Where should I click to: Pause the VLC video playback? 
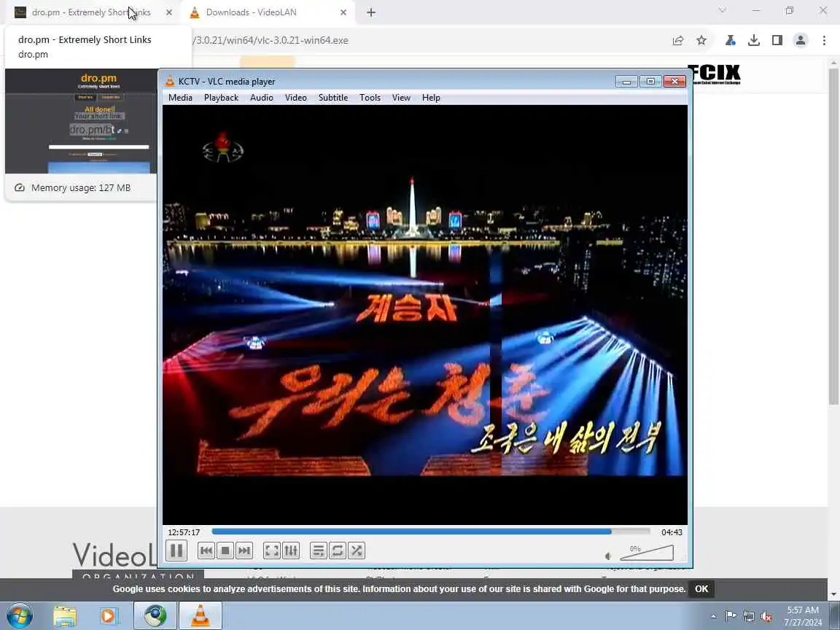click(176, 551)
